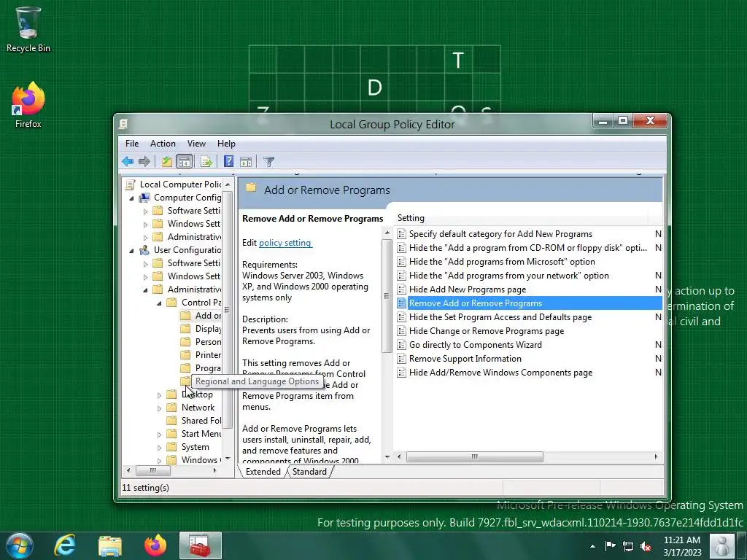
Task: Open the View menu
Action: pos(196,144)
